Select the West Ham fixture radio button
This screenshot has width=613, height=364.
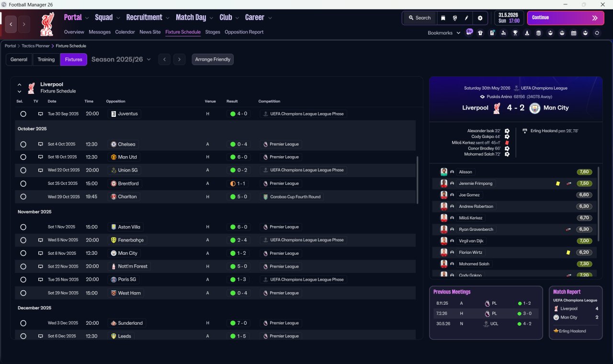coord(23,293)
